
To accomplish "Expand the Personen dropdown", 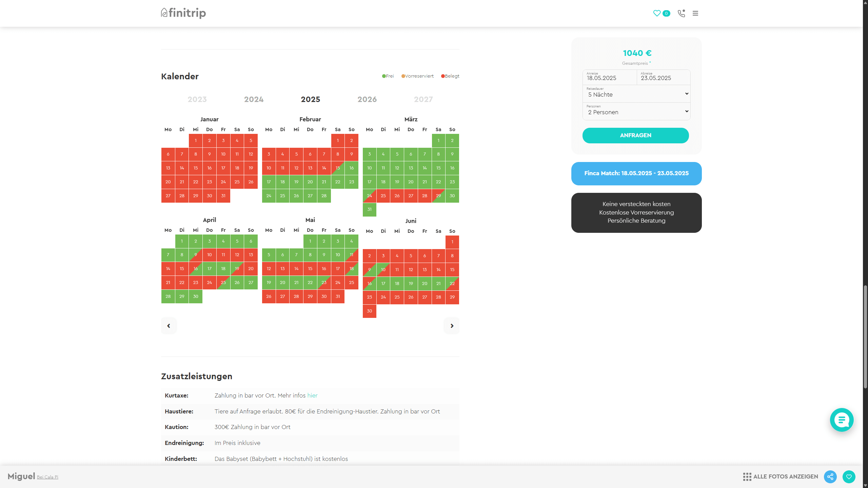I will (636, 111).
